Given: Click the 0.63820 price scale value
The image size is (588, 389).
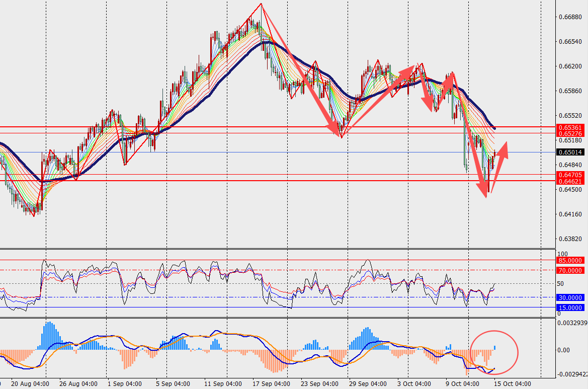Looking at the screenshot, I should click(x=570, y=239).
